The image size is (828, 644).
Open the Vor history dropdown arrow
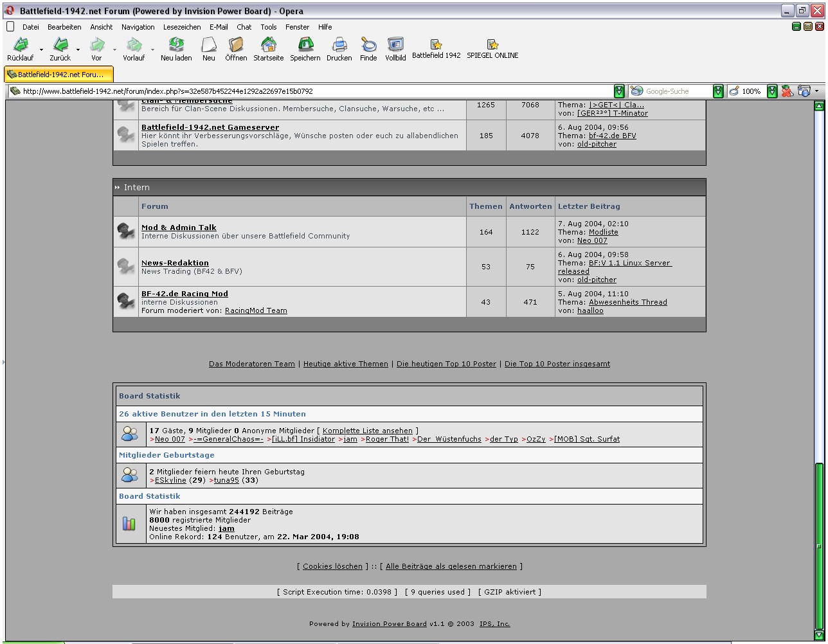(115, 49)
